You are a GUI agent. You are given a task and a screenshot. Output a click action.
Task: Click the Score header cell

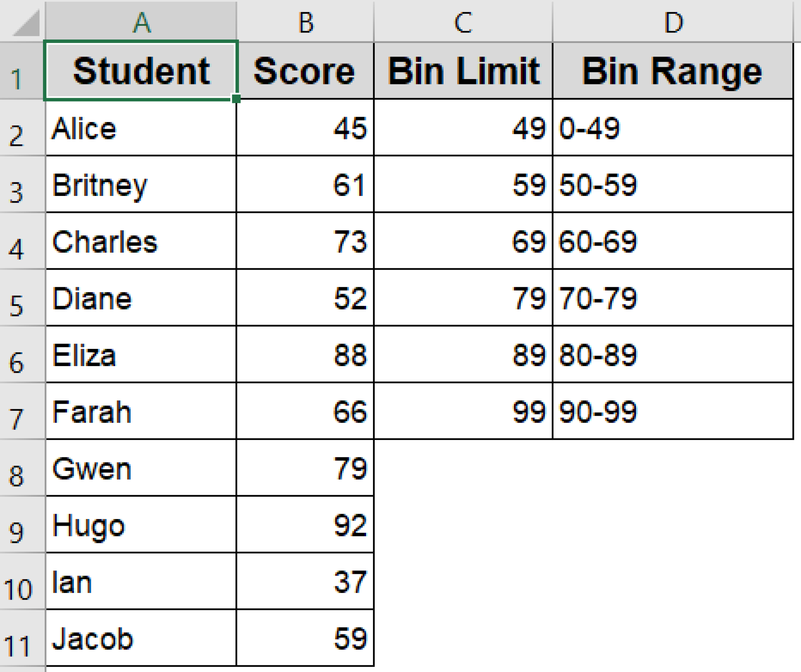click(305, 70)
